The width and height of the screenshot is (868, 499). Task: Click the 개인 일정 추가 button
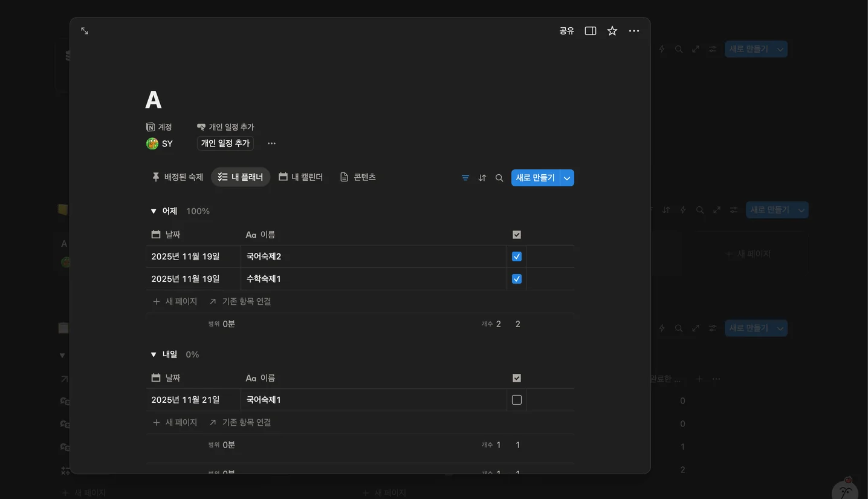(x=224, y=143)
